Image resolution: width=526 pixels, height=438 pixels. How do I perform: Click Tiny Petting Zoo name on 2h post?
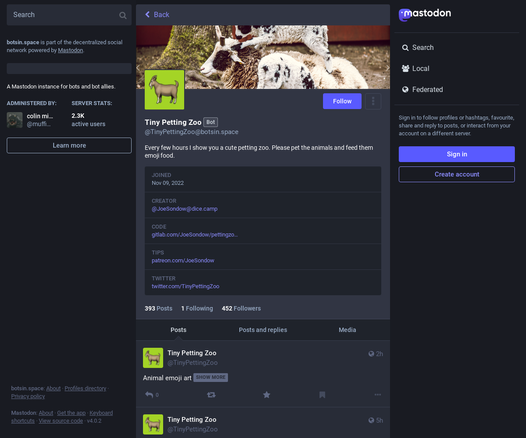pyautogui.click(x=192, y=353)
